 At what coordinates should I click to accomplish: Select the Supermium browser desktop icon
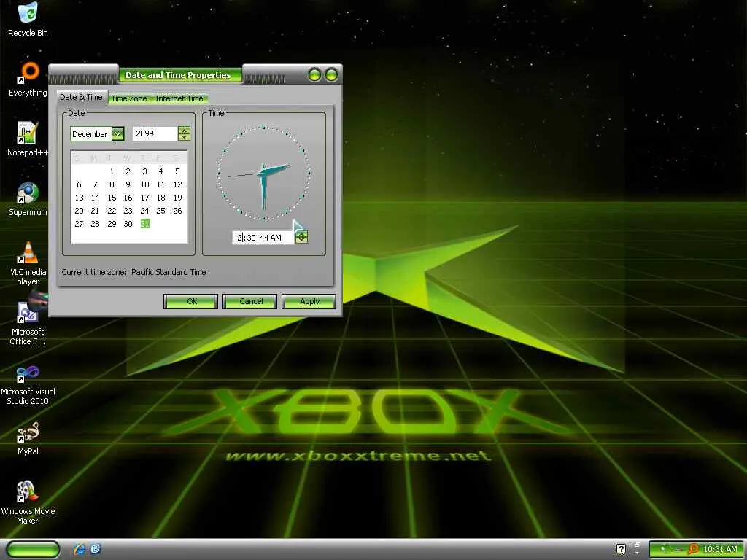28,198
